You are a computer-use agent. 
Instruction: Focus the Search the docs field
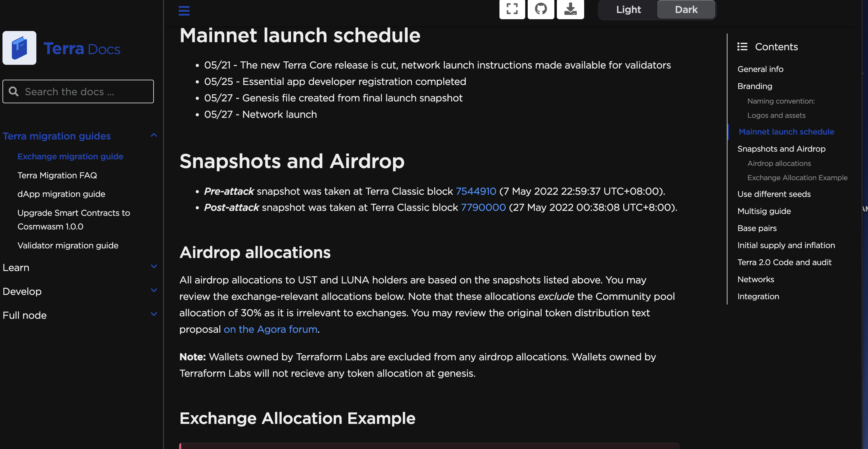(x=84, y=91)
